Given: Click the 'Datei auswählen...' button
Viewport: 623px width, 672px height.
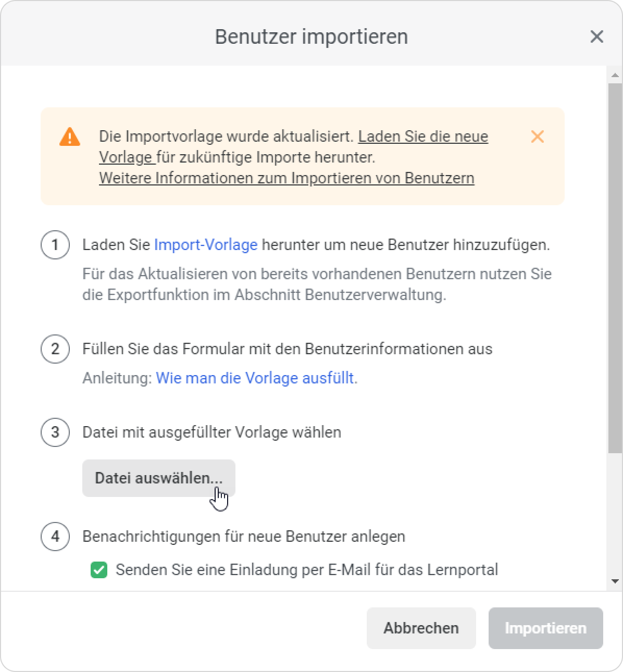Looking at the screenshot, I should [158, 478].
